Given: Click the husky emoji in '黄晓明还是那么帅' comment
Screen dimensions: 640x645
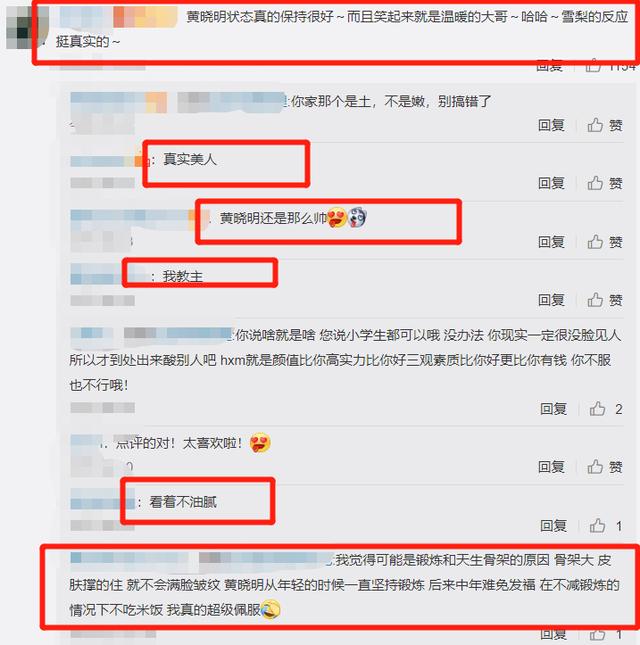Looking at the screenshot, I should tap(357, 218).
